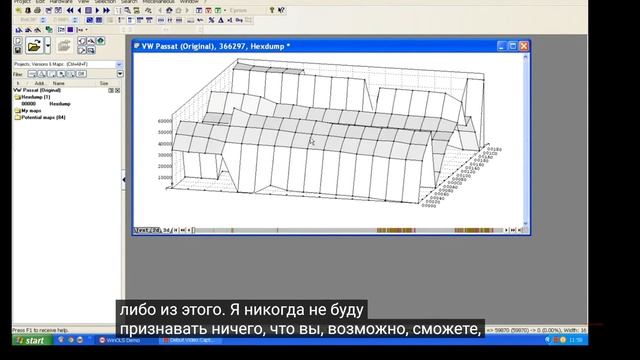Click the Start button on the taskbar
Screen dimensions: 640x360
33,340
